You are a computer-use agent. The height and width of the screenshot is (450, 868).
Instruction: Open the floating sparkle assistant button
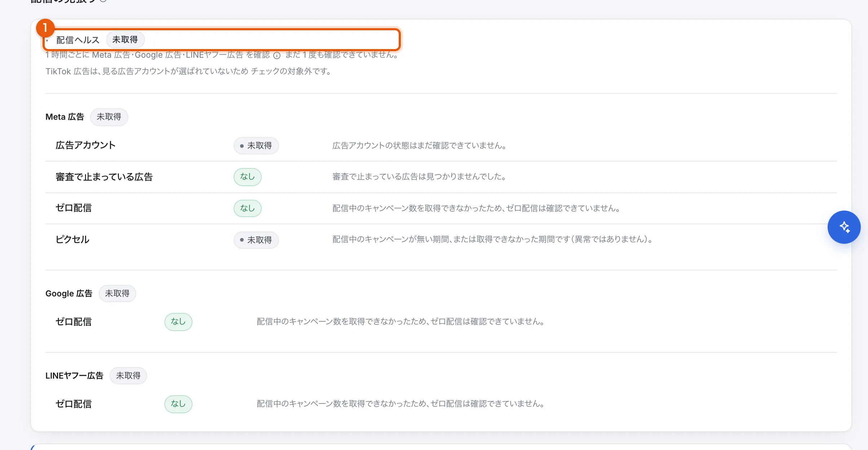click(844, 227)
